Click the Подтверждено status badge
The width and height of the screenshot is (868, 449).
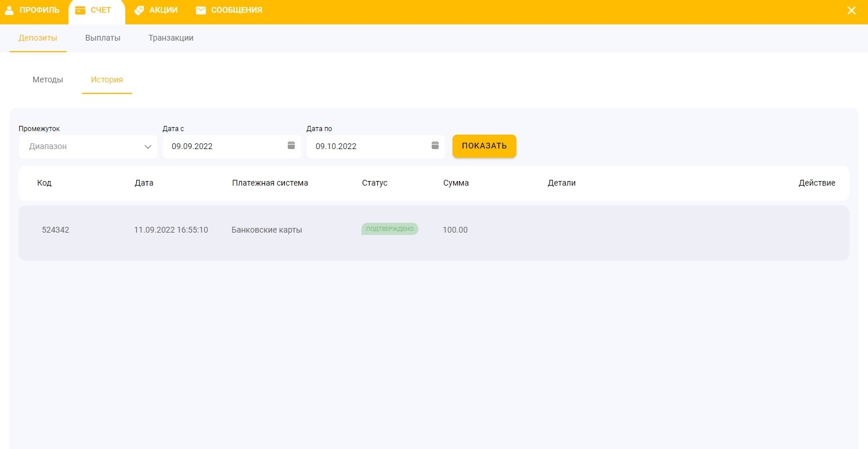389,229
